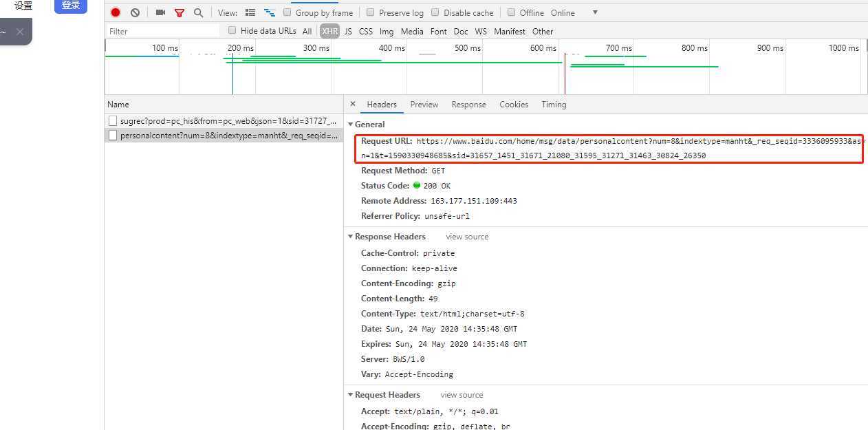This screenshot has height=430, width=868.
Task: Select the JS filter type
Action: [x=348, y=31]
